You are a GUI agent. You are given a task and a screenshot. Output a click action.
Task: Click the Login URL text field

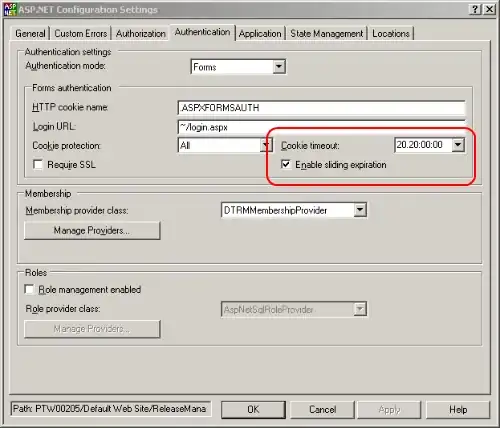click(322, 127)
